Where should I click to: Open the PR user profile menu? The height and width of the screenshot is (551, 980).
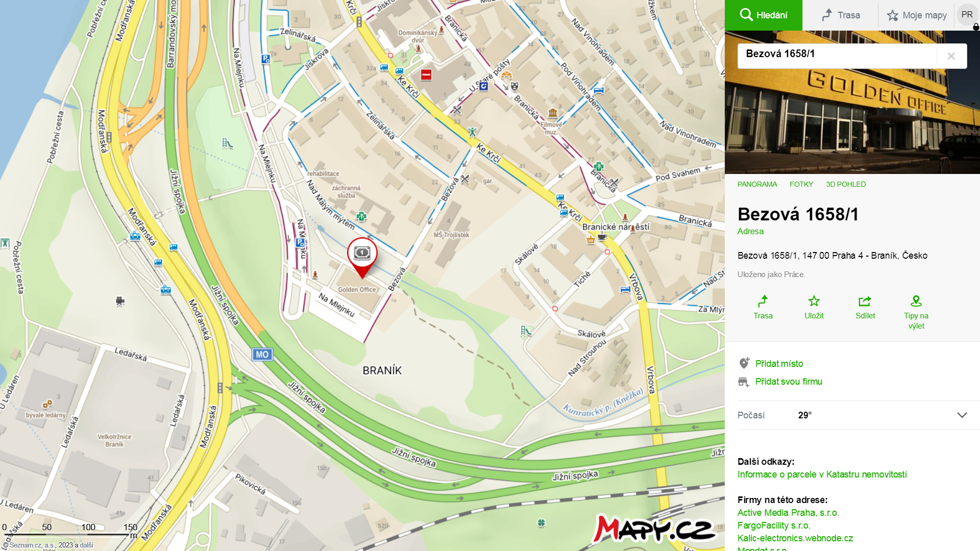point(967,15)
